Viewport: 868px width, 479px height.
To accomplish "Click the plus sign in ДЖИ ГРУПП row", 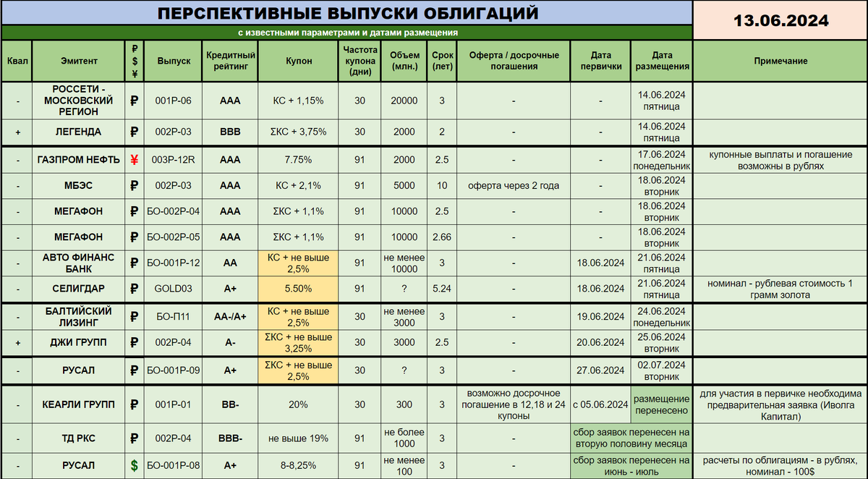I will click(17, 342).
